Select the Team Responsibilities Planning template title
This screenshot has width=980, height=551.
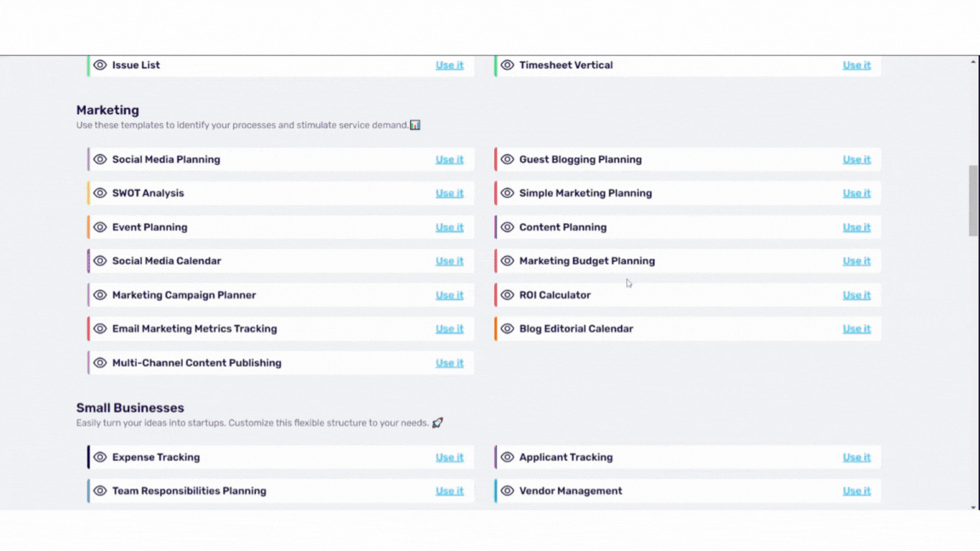point(189,491)
